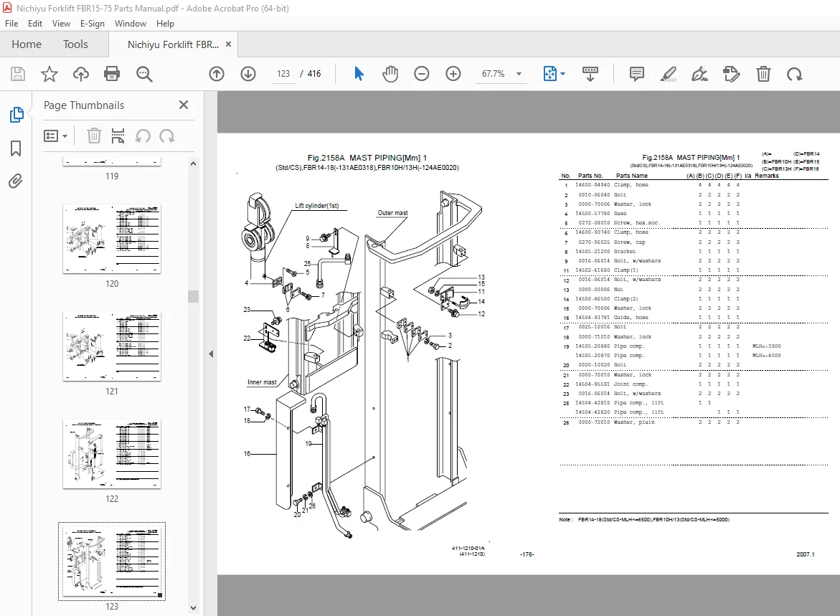This screenshot has width=840, height=616.
Task: Click the 'MLH<=3900' remark
Action: pos(767,346)
